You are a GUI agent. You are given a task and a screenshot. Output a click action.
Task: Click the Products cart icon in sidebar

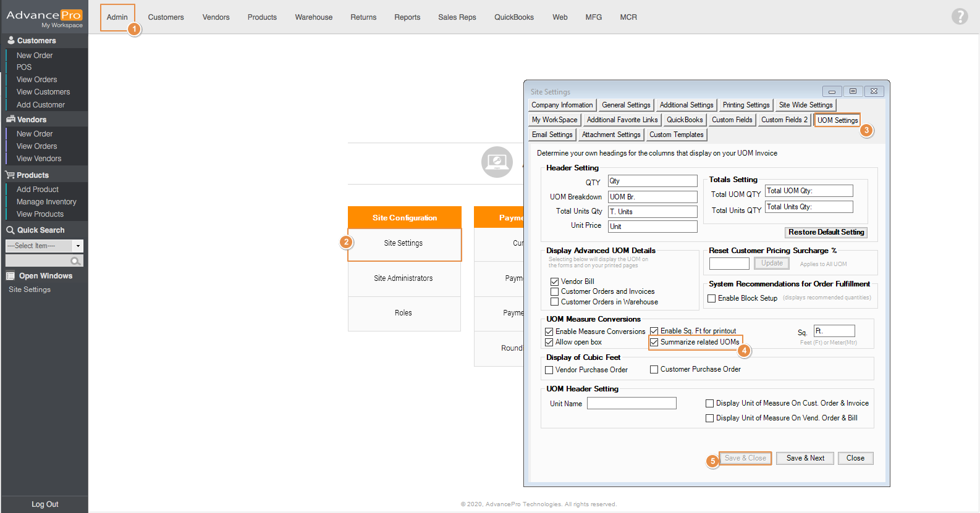pyautogui.click(x=11, y=175)
